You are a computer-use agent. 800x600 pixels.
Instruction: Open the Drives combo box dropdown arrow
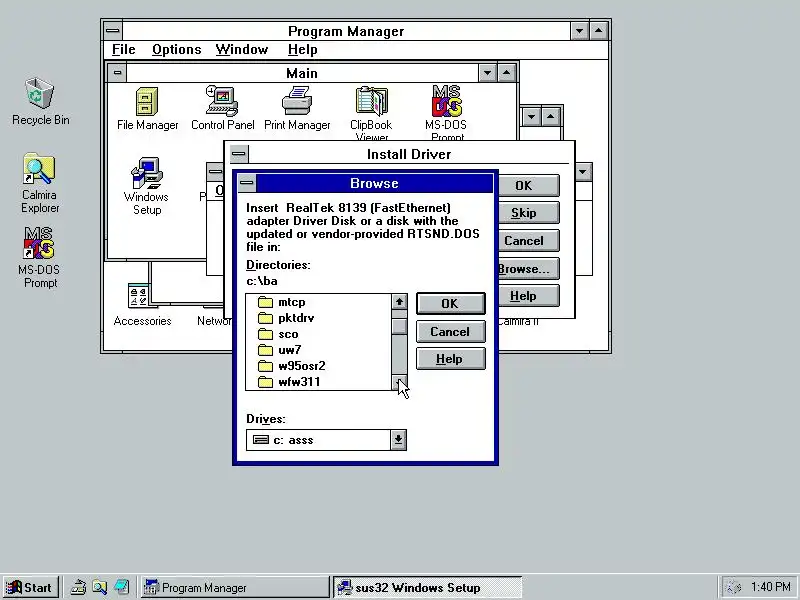pos(398,440)
